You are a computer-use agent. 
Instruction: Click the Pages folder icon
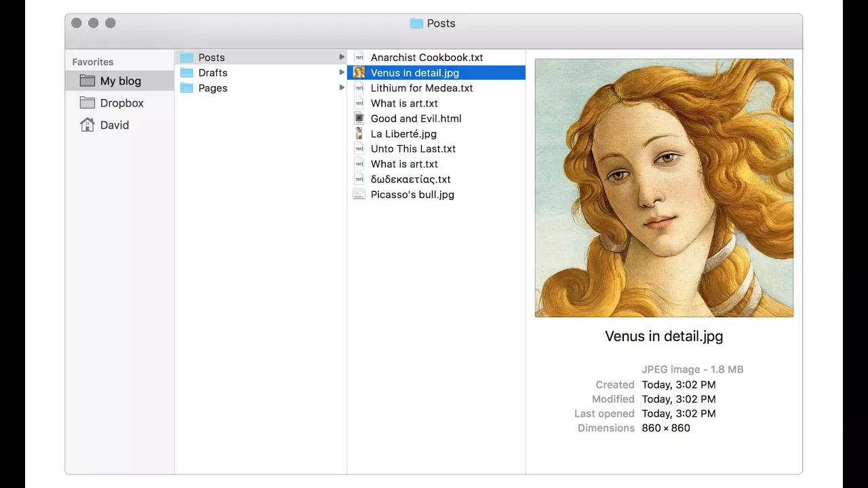click(x=186, y=88)
